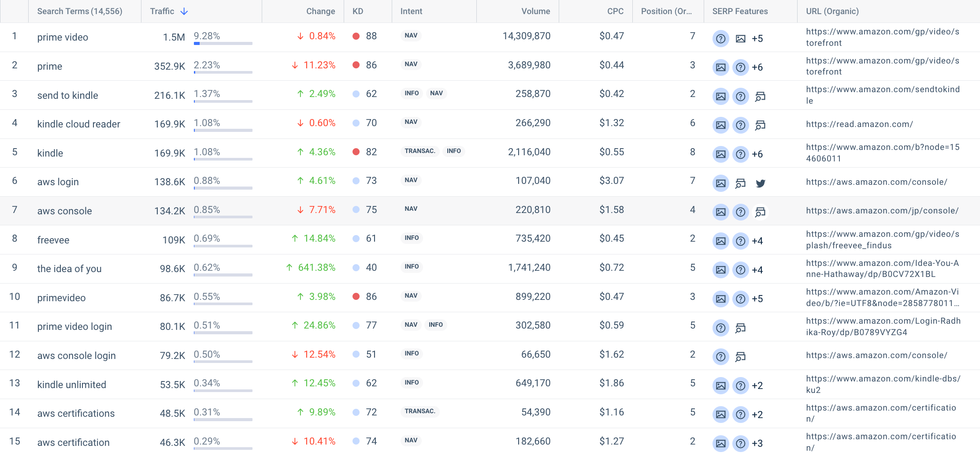
Task: Select the search term "the idea of you"
Action: (69, 269)
